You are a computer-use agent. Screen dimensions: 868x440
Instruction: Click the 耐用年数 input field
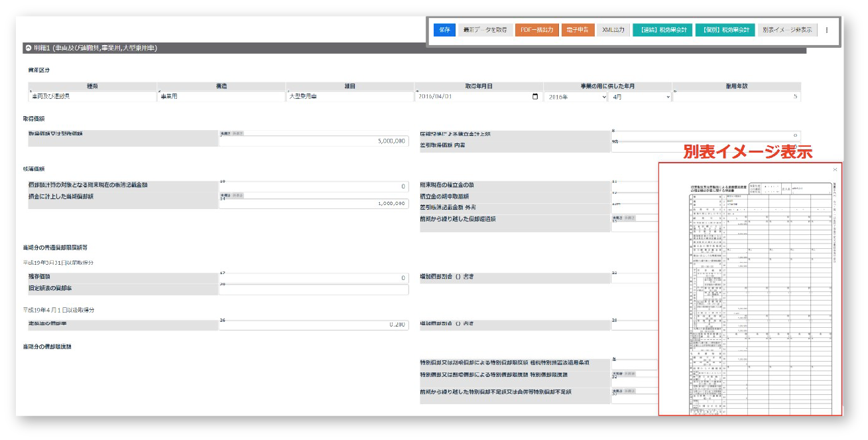pos(736,97)
